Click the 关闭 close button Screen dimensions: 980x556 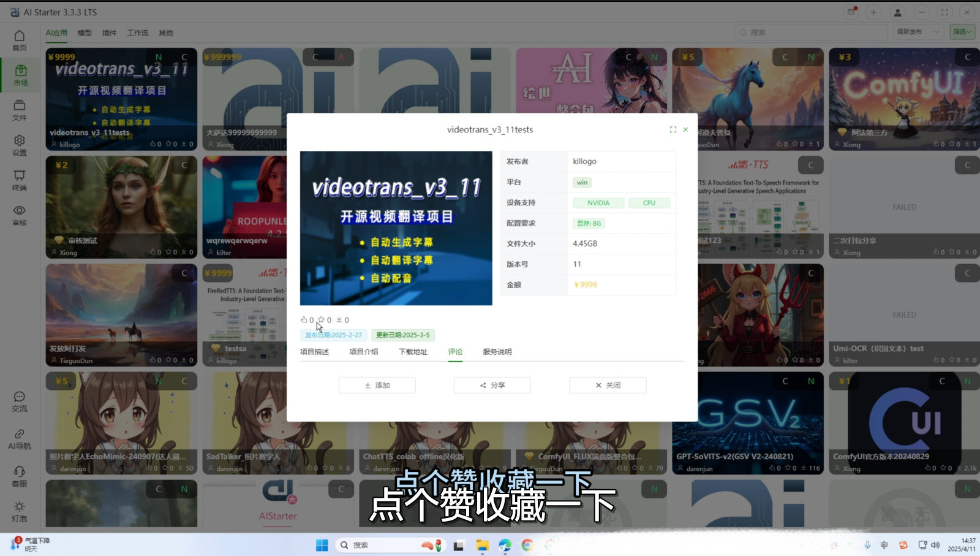tap(608, 385)
